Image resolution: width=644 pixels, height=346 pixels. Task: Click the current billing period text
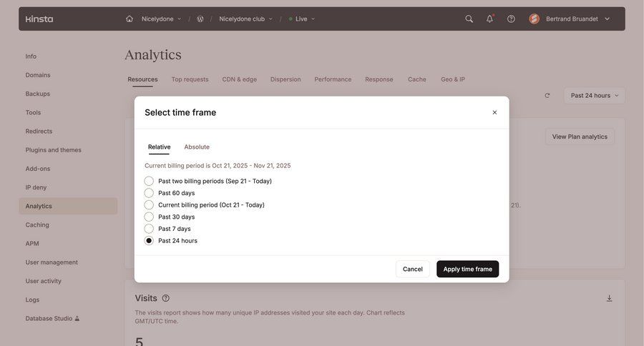coord(218,166)
